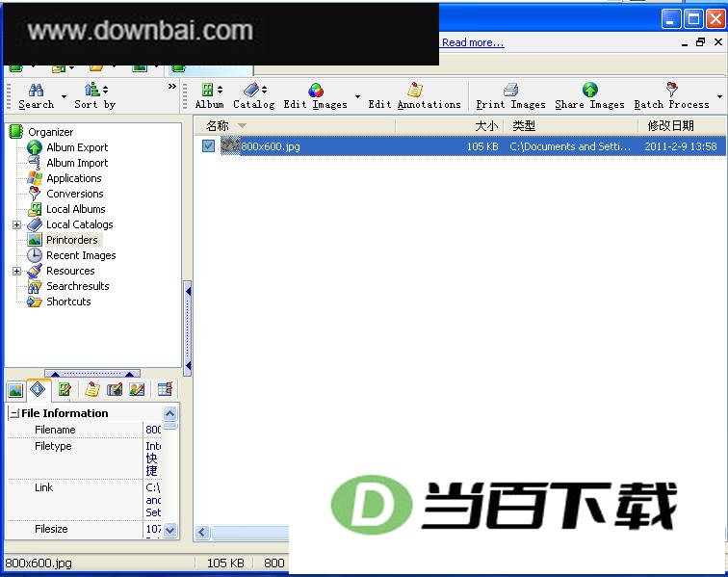This screenshot has height=577, width=728.
Task: Click the Search binoculars toolbar button
Action: (37, 96)
